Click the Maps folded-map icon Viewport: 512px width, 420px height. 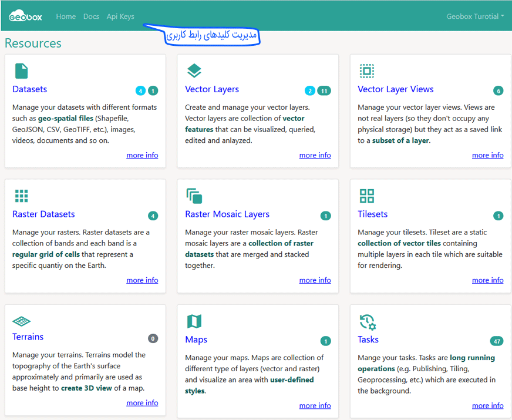[194, 321]
